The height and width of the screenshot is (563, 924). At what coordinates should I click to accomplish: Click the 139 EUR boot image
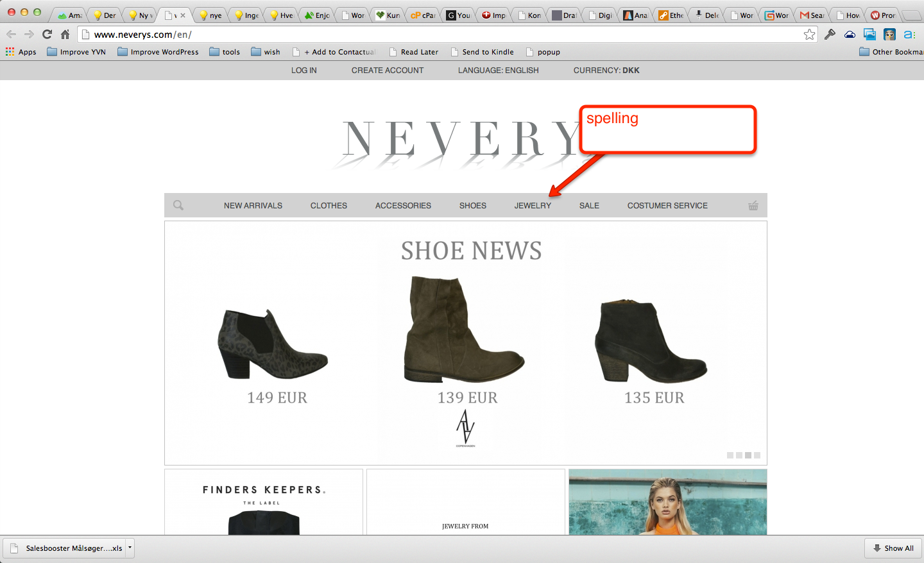(464, 330)
